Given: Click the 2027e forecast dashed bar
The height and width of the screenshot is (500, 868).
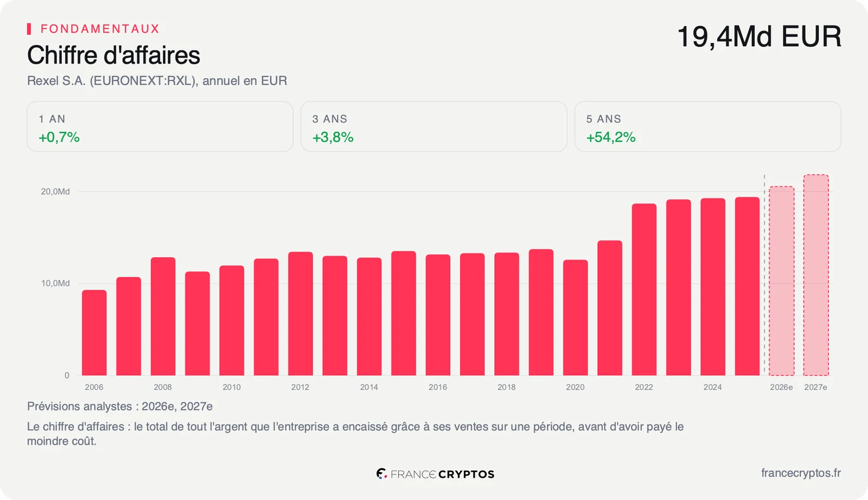Looking at the screenshot, I should (816, 275).
